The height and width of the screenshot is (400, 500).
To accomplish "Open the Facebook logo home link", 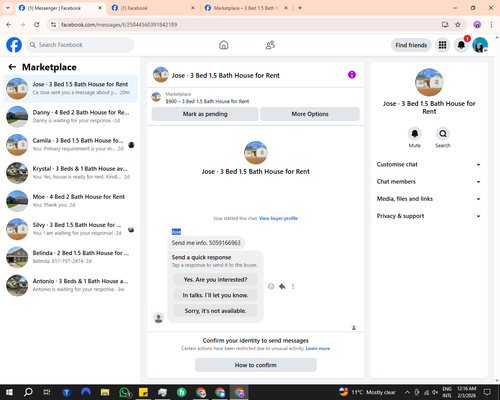I will coord(14,45).
